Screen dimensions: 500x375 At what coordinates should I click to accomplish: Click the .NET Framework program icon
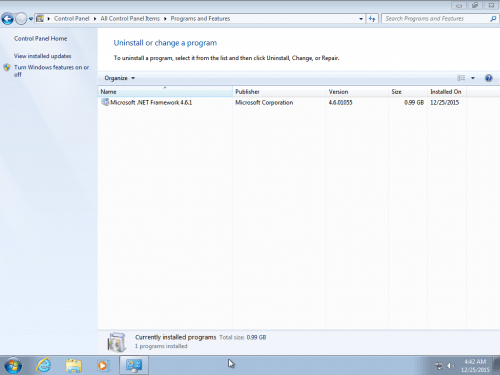(x=105, y=102)
